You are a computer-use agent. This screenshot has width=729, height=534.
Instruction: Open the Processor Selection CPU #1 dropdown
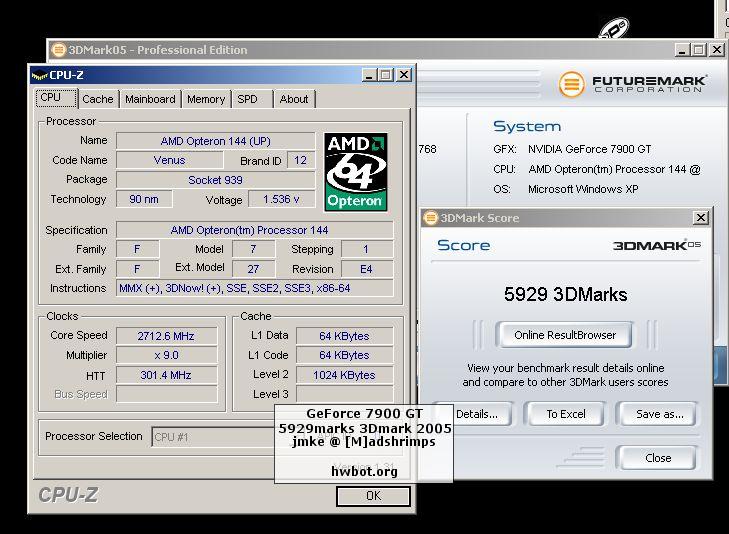pyautogui.click(x=214, y=437)
